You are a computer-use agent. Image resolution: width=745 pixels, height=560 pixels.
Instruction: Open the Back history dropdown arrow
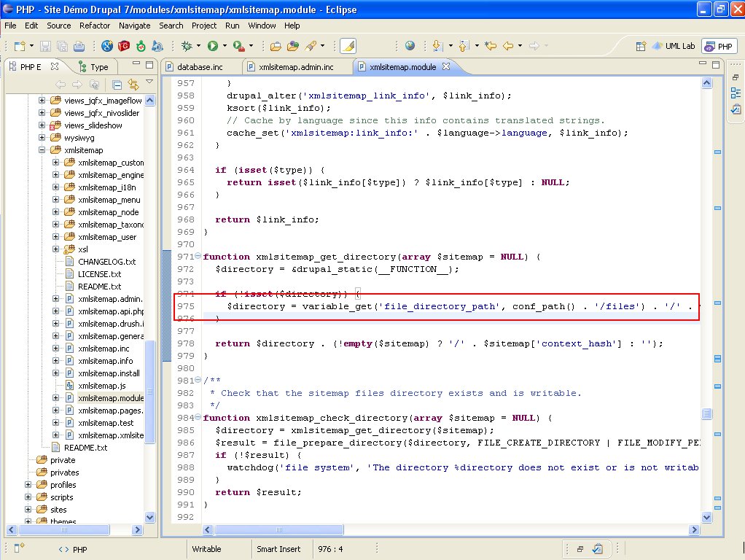(520, 46)
